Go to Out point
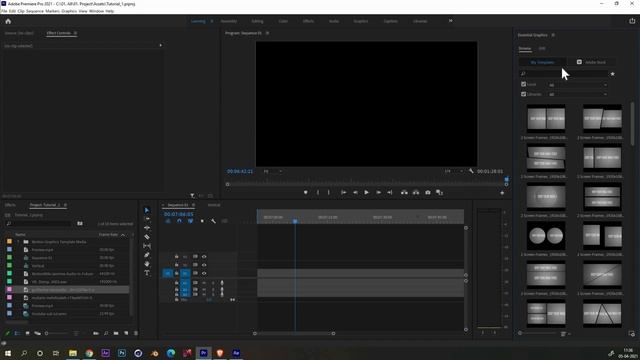 [x=390, y=193]
